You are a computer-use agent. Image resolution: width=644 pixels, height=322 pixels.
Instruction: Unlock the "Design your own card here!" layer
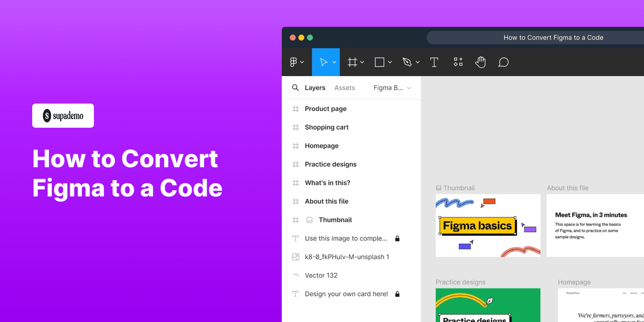click(397, 294)
